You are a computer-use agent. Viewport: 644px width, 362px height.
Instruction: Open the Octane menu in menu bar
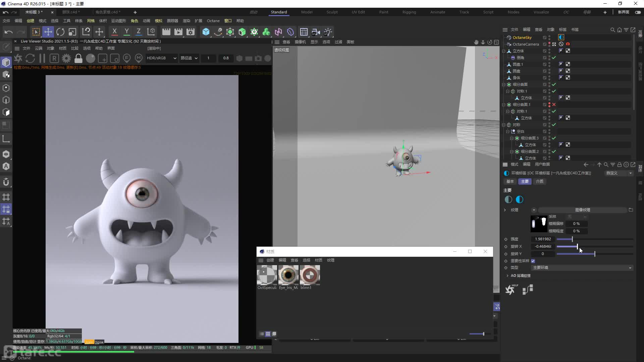coord(213,21)
